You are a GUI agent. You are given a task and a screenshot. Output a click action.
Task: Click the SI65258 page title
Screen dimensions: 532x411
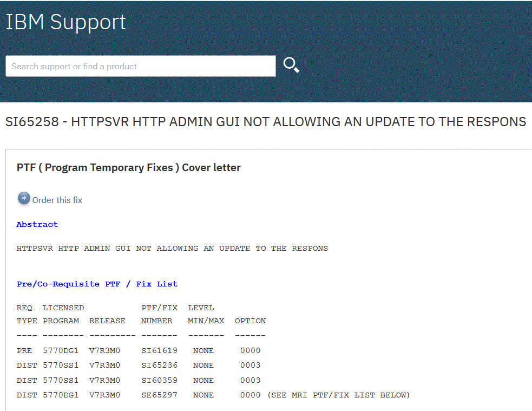pos(265,122)
